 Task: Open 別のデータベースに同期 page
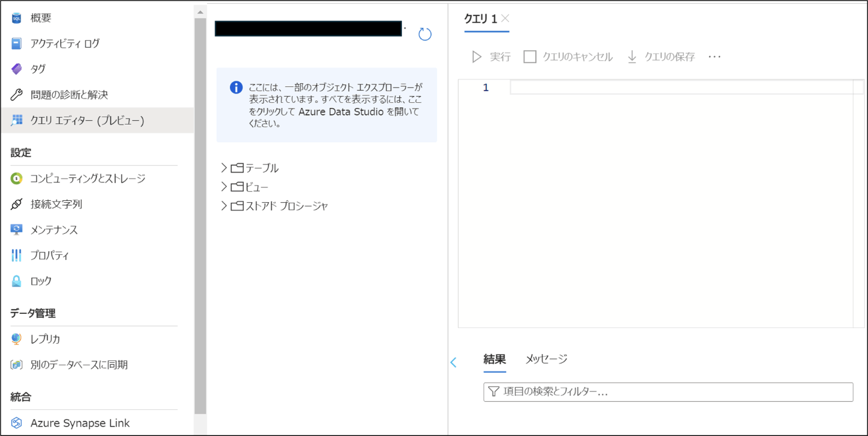[79, 365]
